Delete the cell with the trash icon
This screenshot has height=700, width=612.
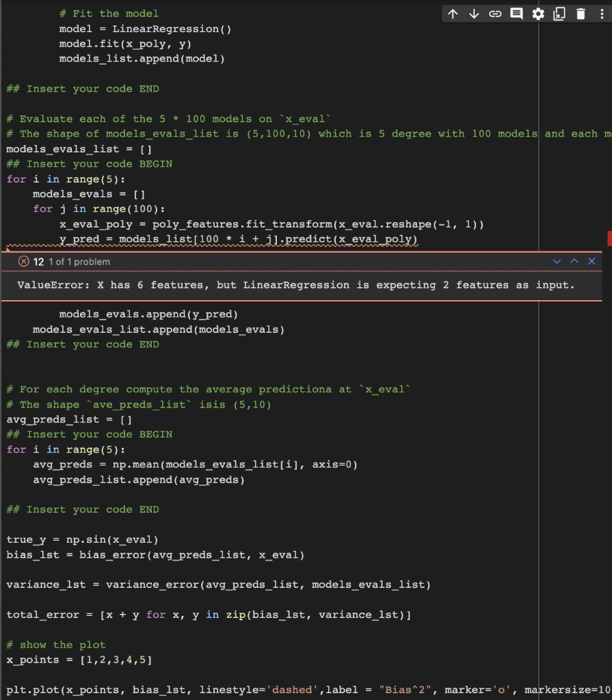581,13
